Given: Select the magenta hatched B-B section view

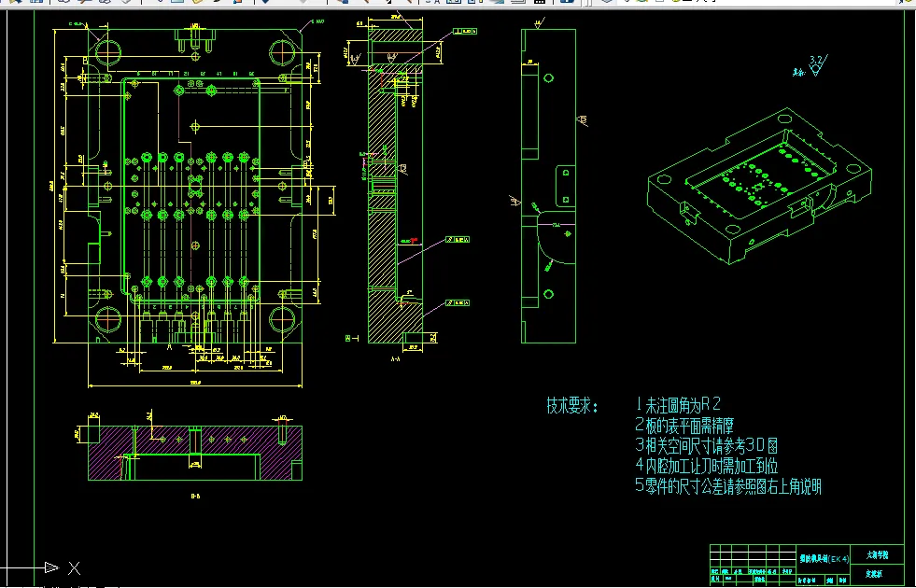Looking at the screenshot, I should point(195,453).
